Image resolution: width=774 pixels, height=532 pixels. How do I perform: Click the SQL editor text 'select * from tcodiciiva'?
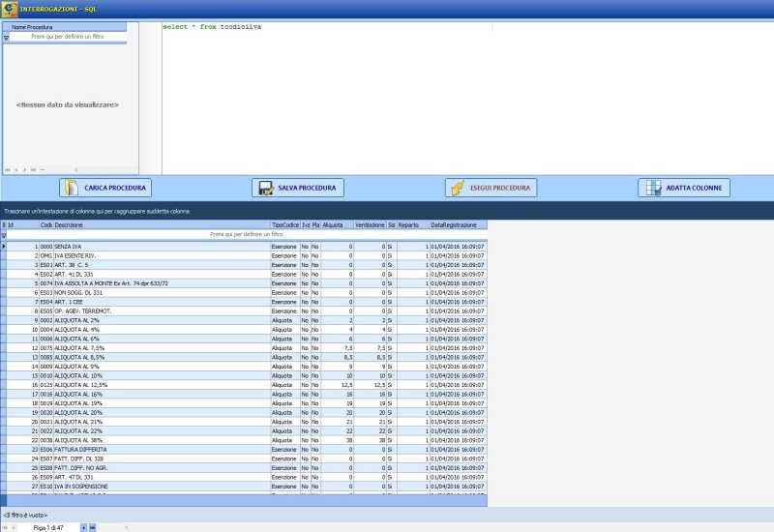click(x=212, y=27)
